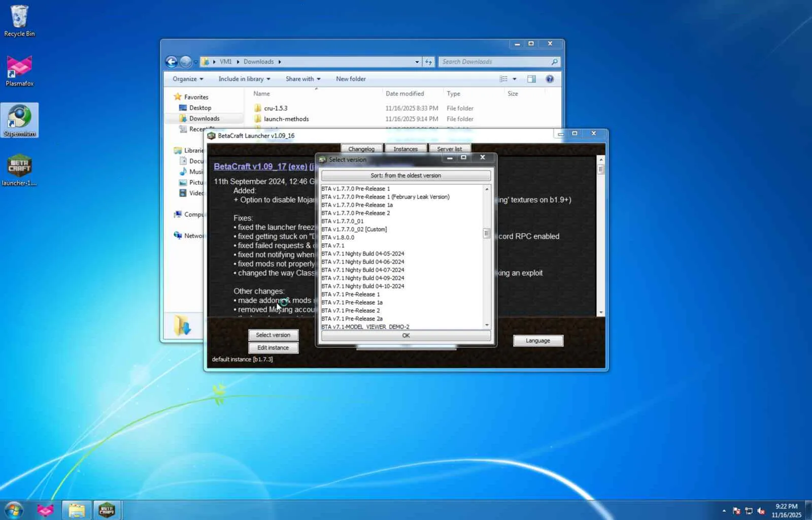812x520 pixels.
Task: Select the Supermium desktop shortcut
Action: tap(19, 120)
